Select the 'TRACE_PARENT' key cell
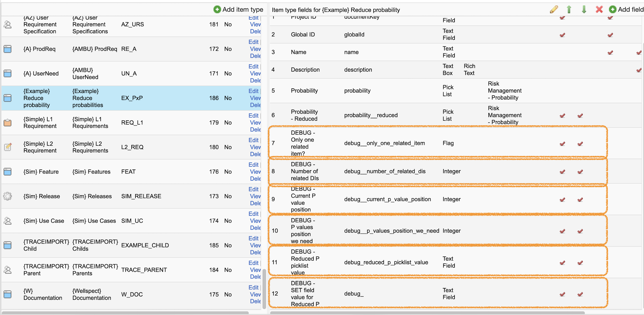 click(144, 270)
